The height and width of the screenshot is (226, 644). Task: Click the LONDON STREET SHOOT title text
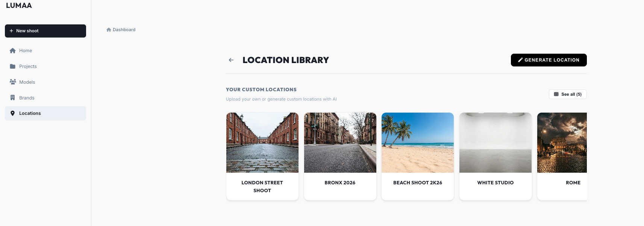coord(262,187)
